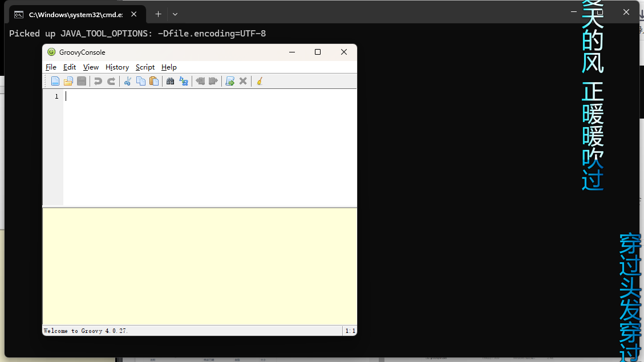
Task: Click the 'Welcome to Groovy 4.0.27.' status text
Action: coord(86,331)
